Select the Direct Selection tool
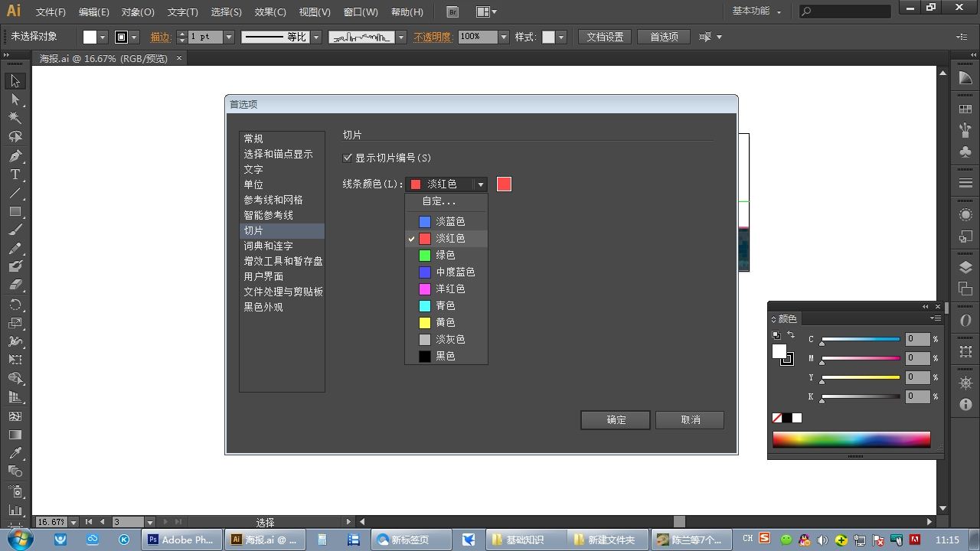 [x=15, y=99]
